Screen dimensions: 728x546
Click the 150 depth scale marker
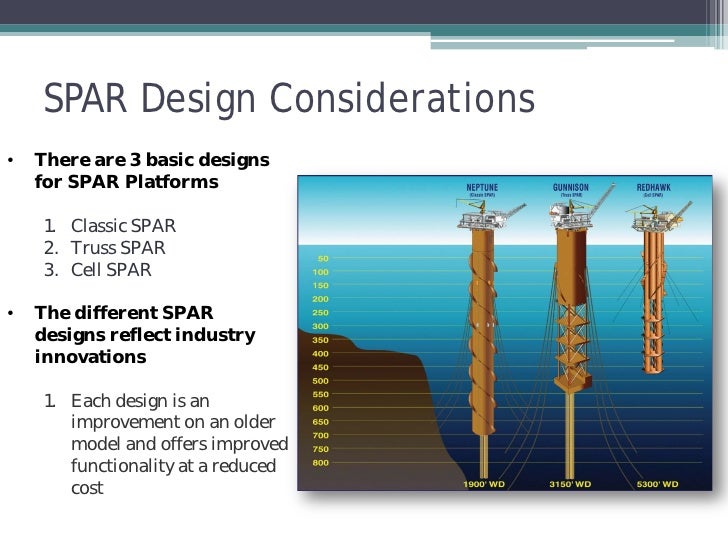click(320, 286)
